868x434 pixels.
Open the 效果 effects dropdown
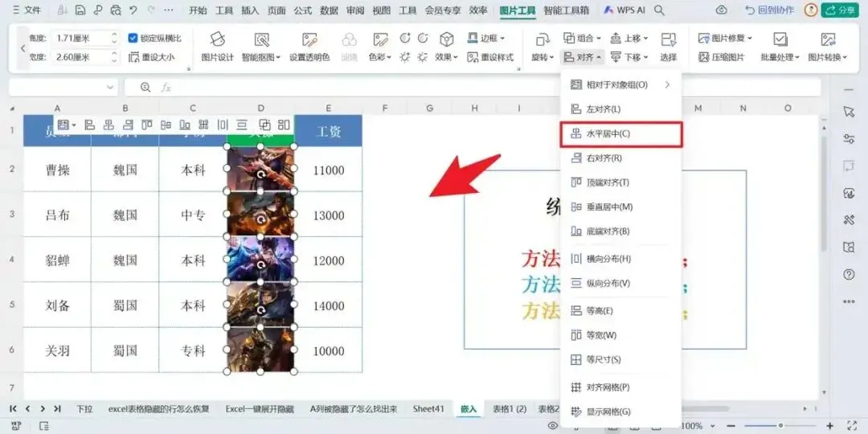pyautogui.click(x=446, y=47)
